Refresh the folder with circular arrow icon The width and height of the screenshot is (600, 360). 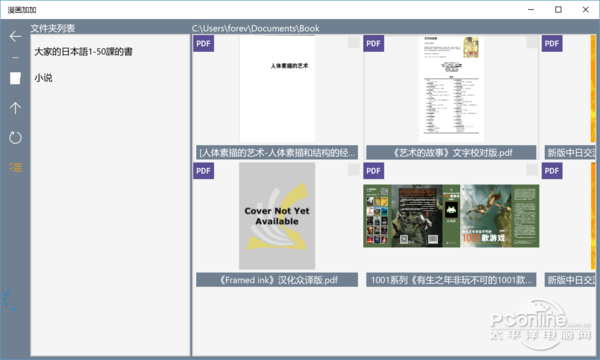pyautogui.click(x=15, y=137)
